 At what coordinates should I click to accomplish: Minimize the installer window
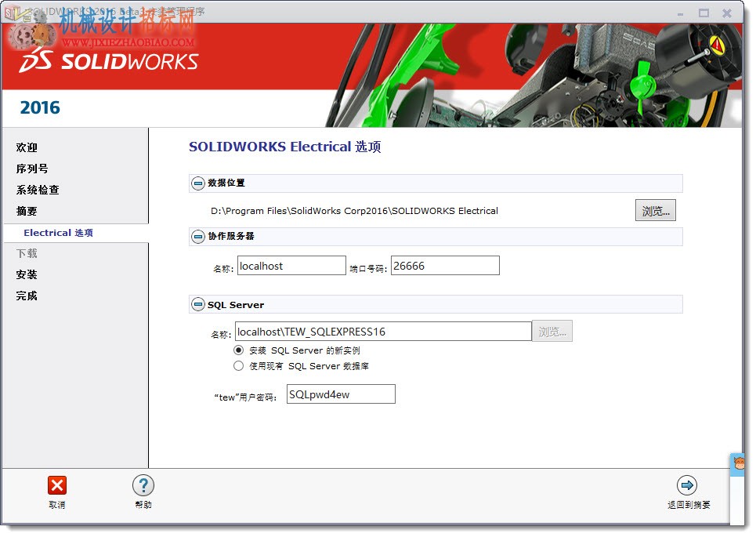click(680, 13)
